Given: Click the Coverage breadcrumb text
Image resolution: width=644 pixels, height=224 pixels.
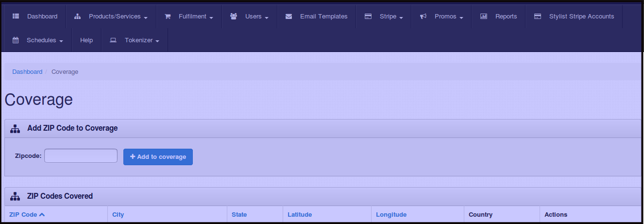Looking at the screenshot, I should click(65, 71).
